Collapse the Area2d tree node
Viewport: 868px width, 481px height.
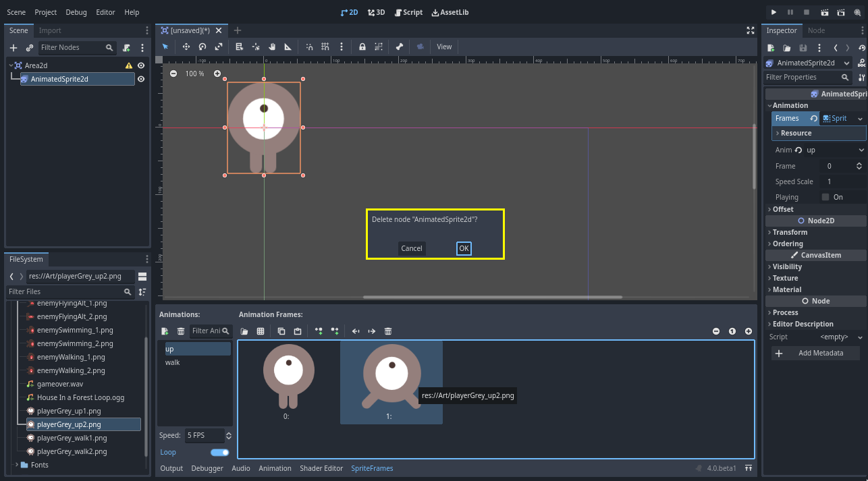[x=11, y=65]
